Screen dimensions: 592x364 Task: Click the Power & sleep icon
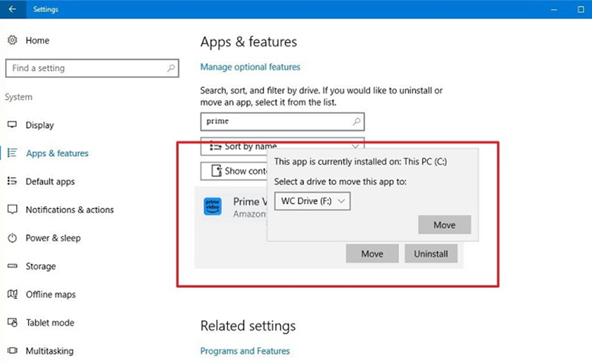12,238
